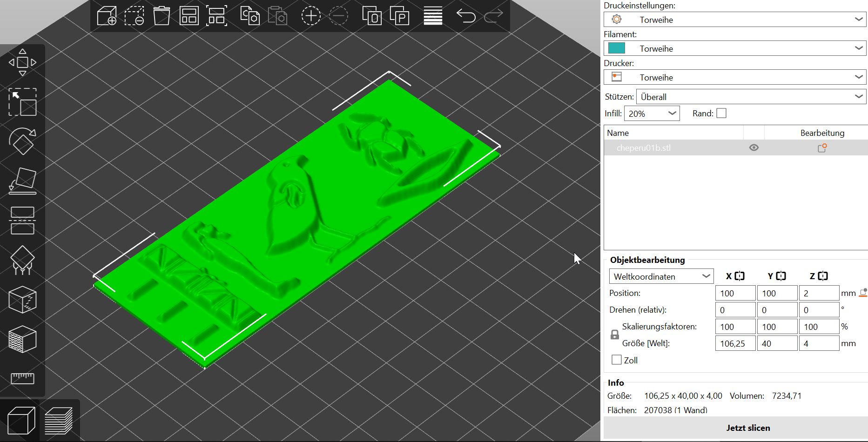The height and width of the screenshot is (442, 868).
Task: Toggle the Rand checkbox
Action: click(x=721, y=113)
